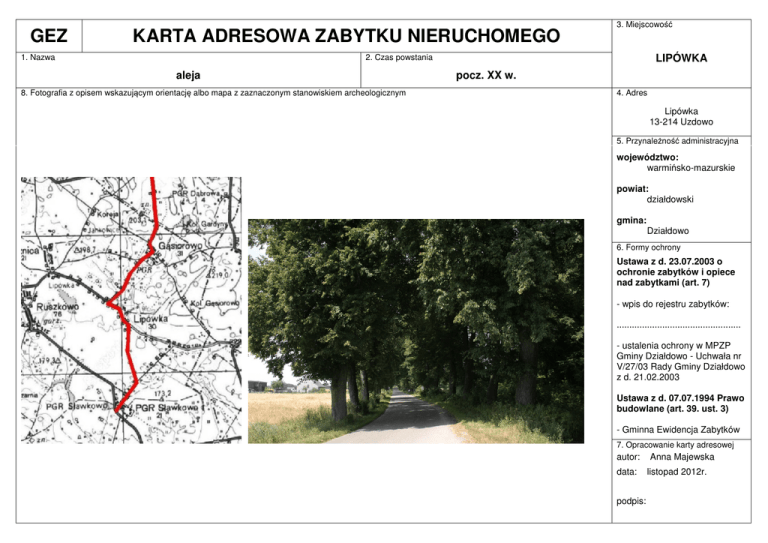Select the 'Ustawa z d. 23.07.2003' heading
The height and width of the screenshot is (543, 768).
[x=670, y=262]
